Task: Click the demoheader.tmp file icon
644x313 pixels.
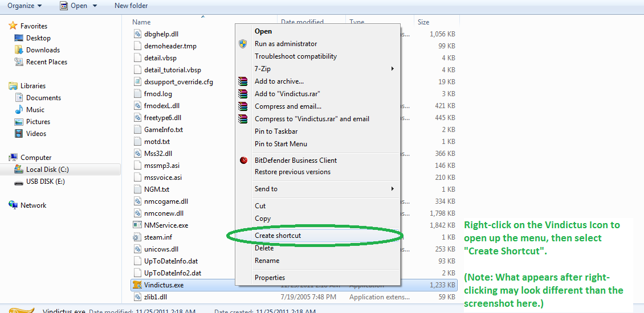Action: 137,46
